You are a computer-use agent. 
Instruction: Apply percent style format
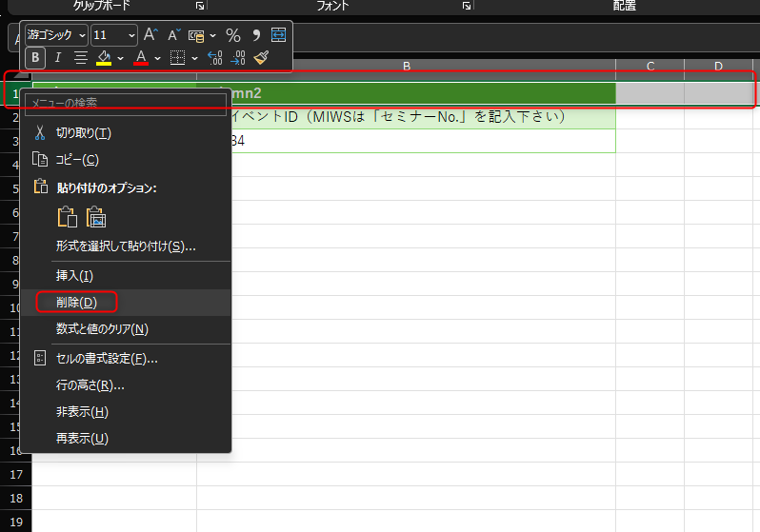click(233, 35)
